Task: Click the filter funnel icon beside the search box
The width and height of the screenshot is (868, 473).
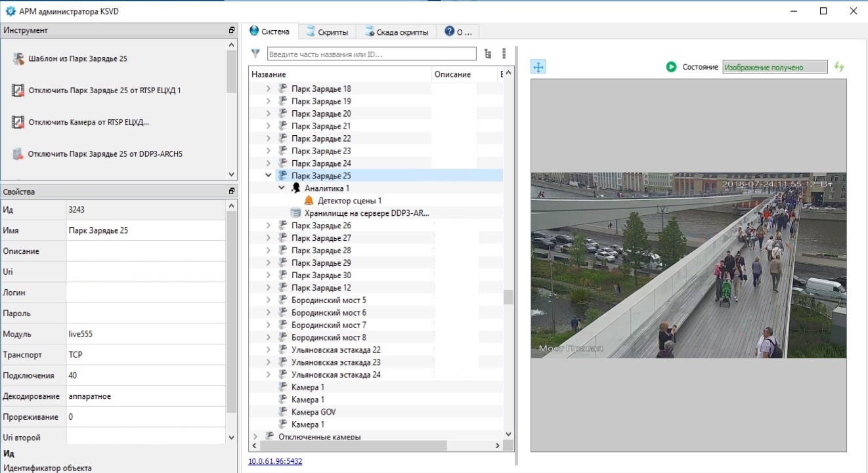Action: coord(255,53)
